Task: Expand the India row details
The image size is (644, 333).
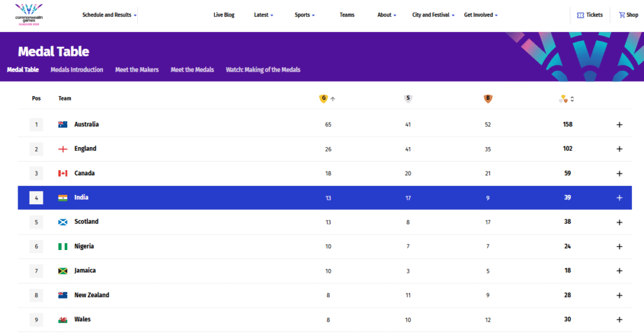Action: pyautogui.click(x=619, y=198)
